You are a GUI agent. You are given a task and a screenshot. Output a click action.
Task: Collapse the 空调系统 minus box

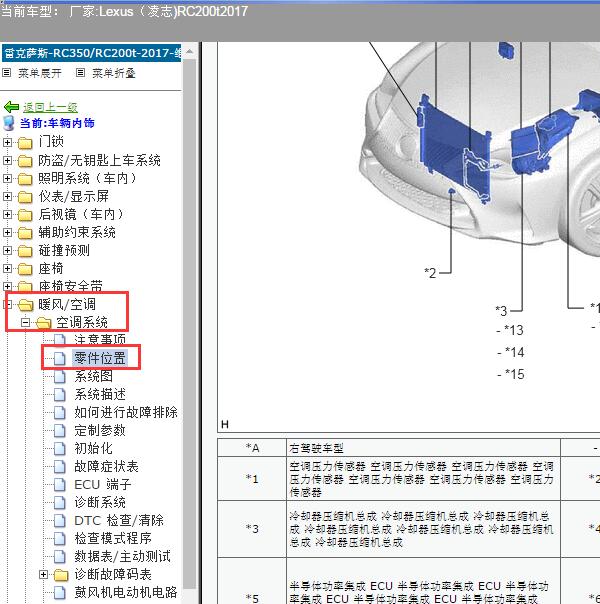pyautogui.click(x=25, y=322)
